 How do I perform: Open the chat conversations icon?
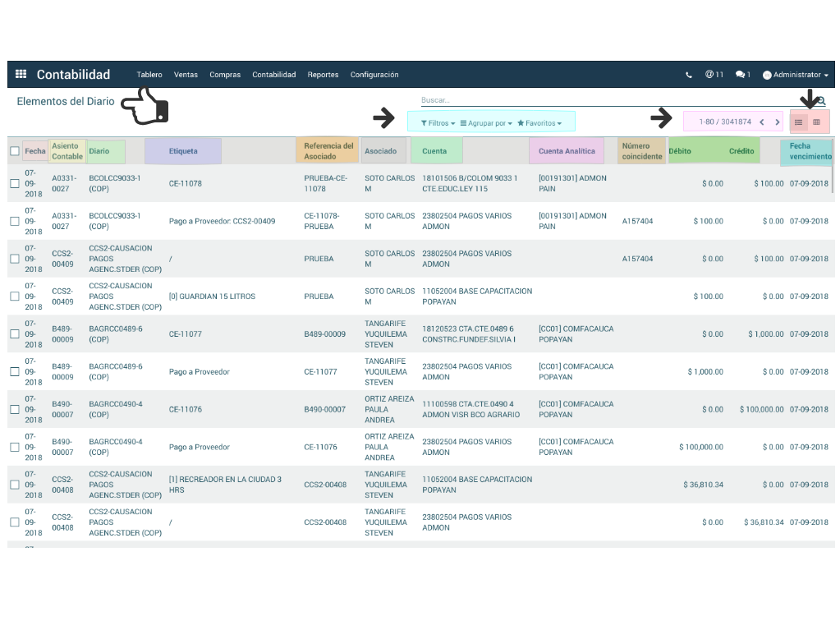tap(742, 75)
